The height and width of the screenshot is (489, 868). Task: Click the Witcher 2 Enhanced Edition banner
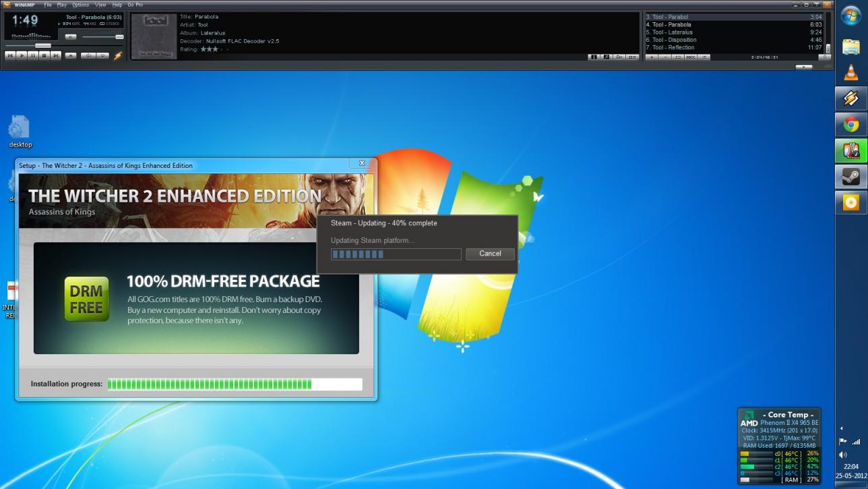(196, 200)
